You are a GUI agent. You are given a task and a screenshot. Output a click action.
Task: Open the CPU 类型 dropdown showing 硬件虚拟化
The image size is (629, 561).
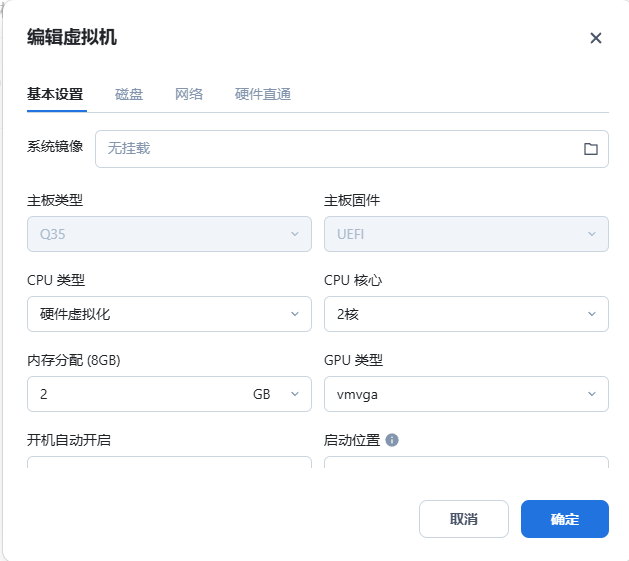click(169, 314)
